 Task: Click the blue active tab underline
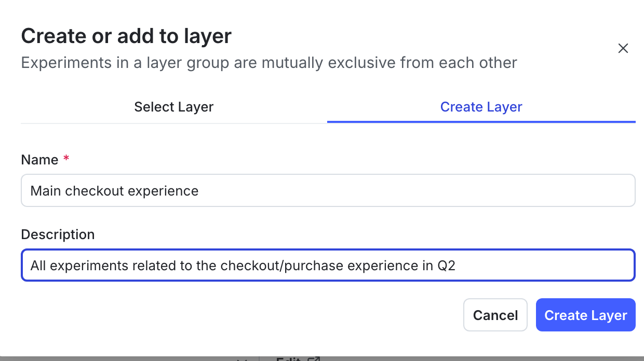coord(481,121)
